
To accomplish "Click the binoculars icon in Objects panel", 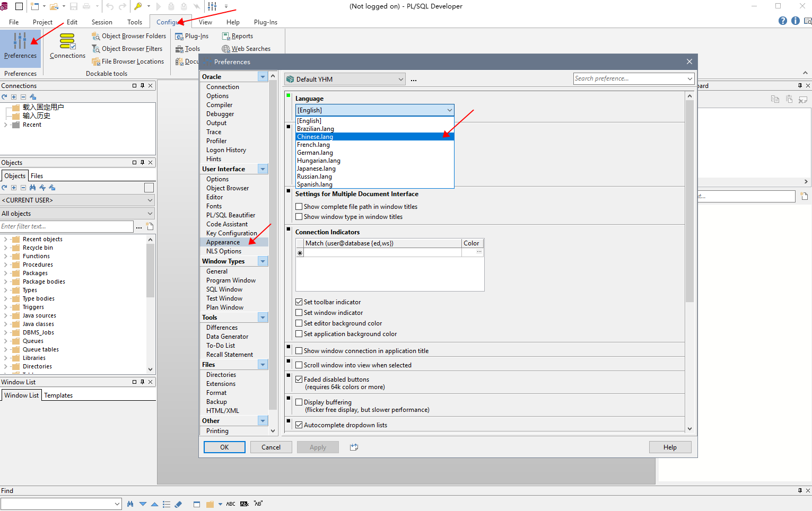I will pyautogui.click(x=33, y=188).
